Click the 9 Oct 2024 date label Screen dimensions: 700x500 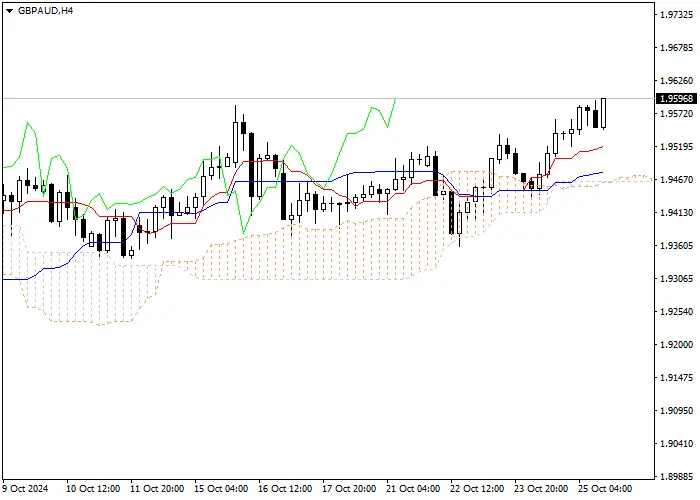25,489
